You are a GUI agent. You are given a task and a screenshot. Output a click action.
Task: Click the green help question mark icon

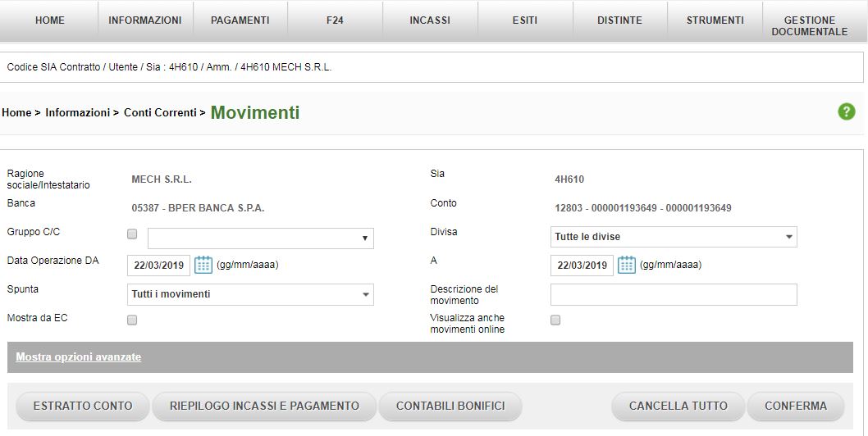(x=847, y=112)
